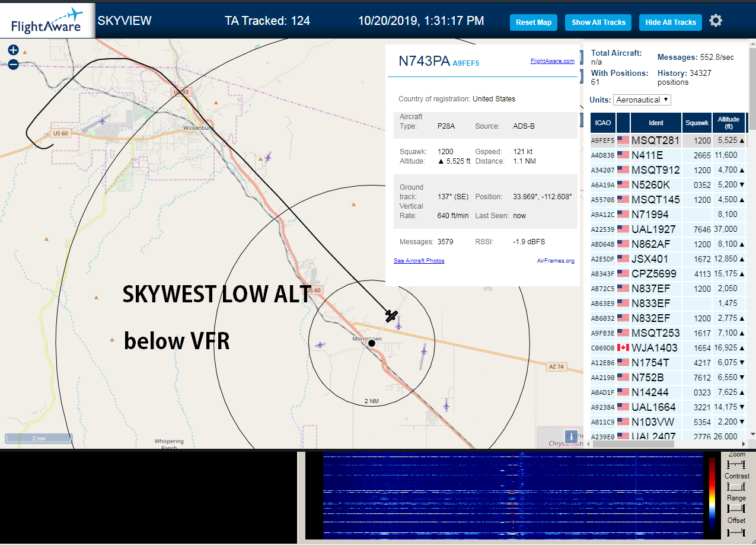This screenshot has height=546, width=756.
Task: Click Show All Tracks button
Action: [x=598, y=23]
